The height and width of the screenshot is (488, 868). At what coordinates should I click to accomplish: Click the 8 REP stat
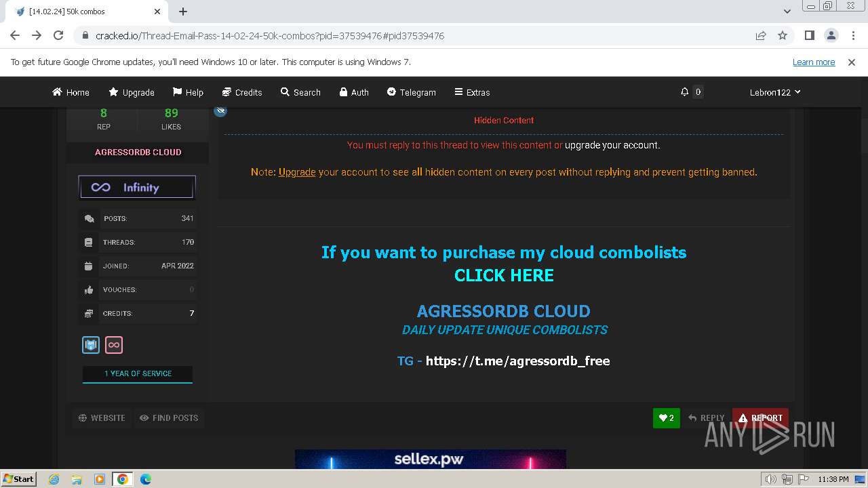click(104, 119)
